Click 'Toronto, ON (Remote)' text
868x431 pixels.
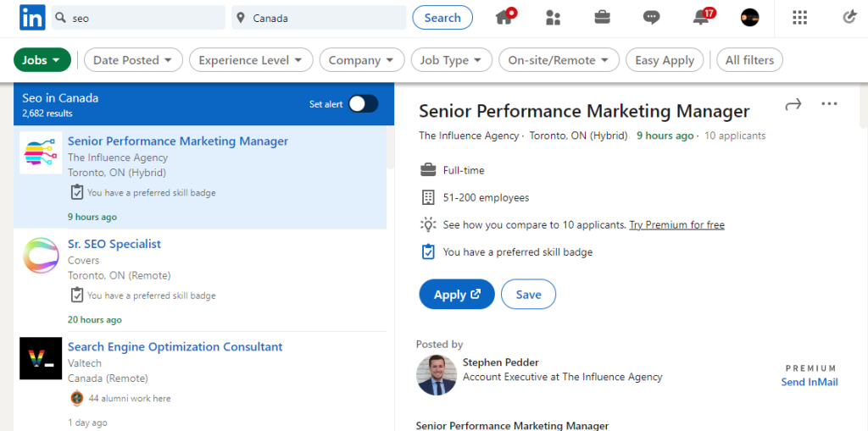(x=119, y=275)
